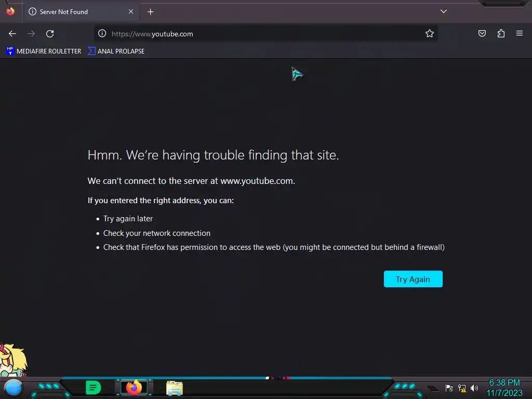Click the Try Again button
The height and width of the screenshot is (399, 532).
(x=413, y=279)
